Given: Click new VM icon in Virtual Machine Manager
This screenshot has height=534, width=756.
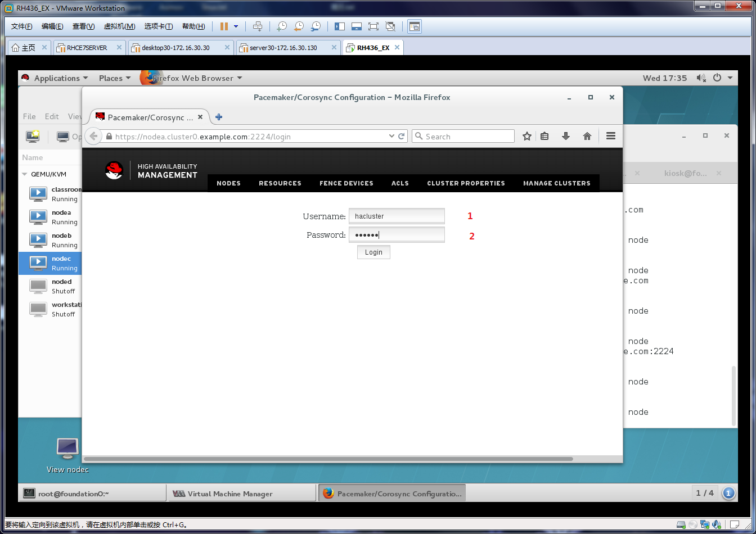Looking at the screenshot, I should [33, 136].
